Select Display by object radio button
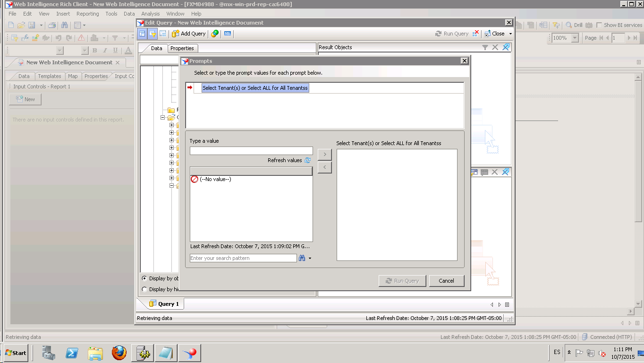 click(144, 278)
